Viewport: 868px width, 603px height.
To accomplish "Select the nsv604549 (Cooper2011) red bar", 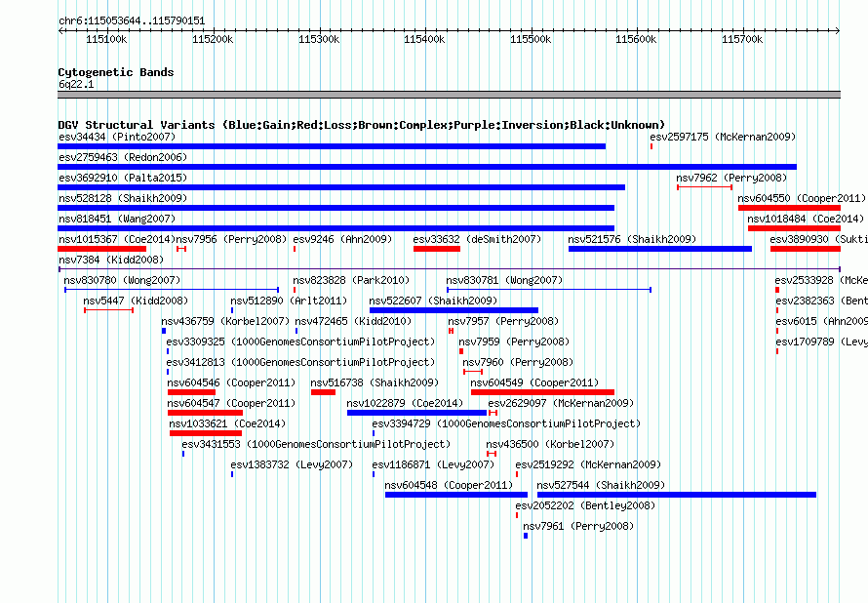I will pyautogui.click(x=542, y=392).
